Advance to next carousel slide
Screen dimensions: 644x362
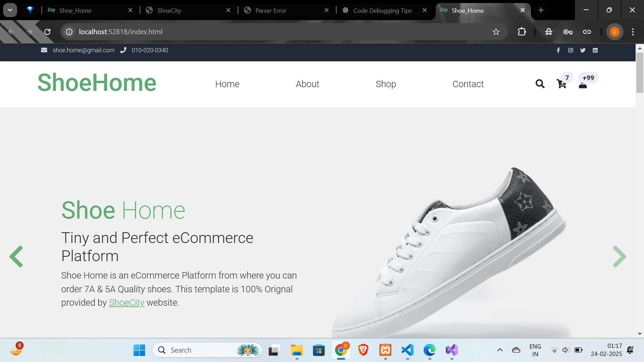(619, 256)
